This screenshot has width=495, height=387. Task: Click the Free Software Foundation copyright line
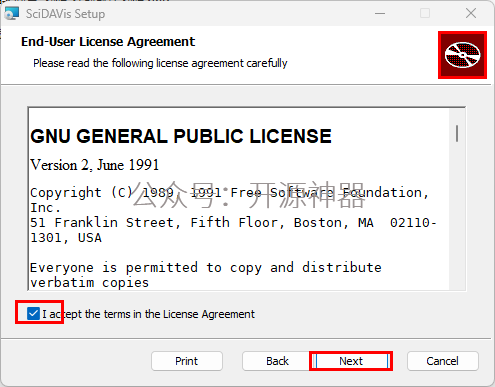coord(229,200)
